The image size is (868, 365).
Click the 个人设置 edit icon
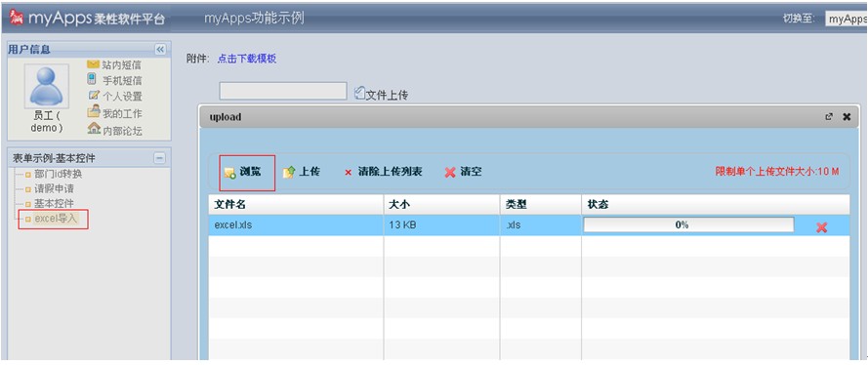point(94,95)
